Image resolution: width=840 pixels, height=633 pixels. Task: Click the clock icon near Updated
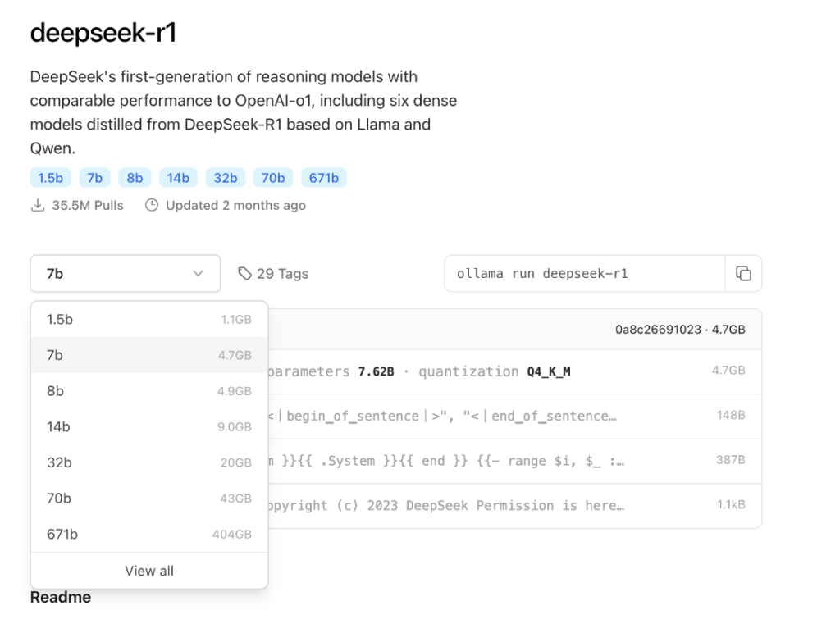coord(152,206)
